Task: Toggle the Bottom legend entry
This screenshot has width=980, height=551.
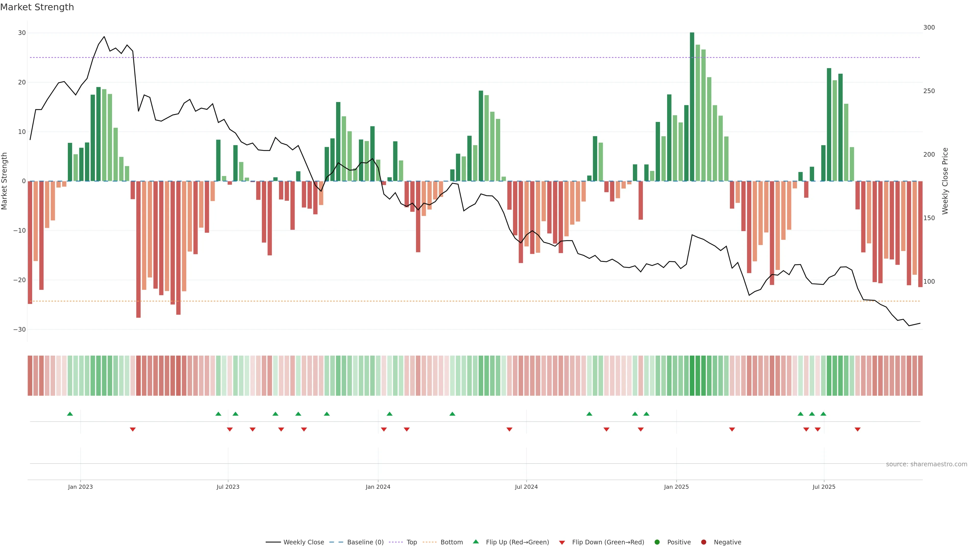Action: tap(451, 542)
